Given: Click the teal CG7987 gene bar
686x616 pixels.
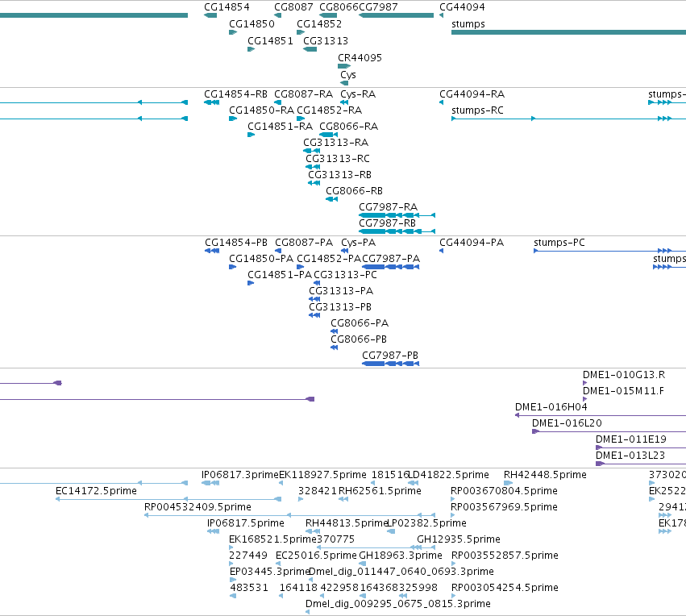Looking at the screenshot, I should point(396,15).
